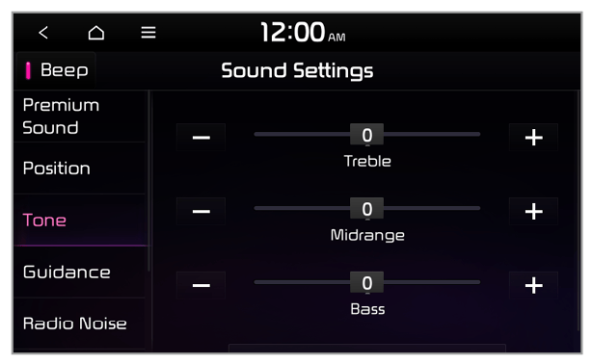Increase Bass with the plus button
592x364 pixels.
tap(533, 285)
